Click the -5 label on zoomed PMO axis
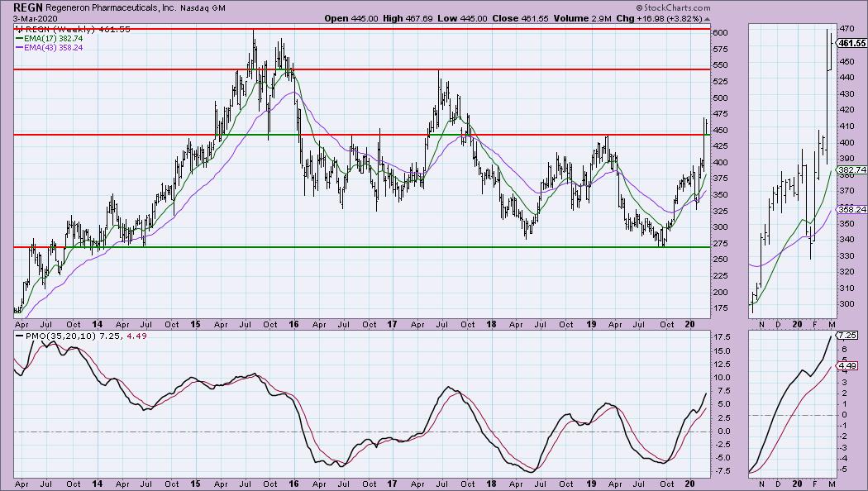Screen dimensions: 868x491 (x=844, y=469)
